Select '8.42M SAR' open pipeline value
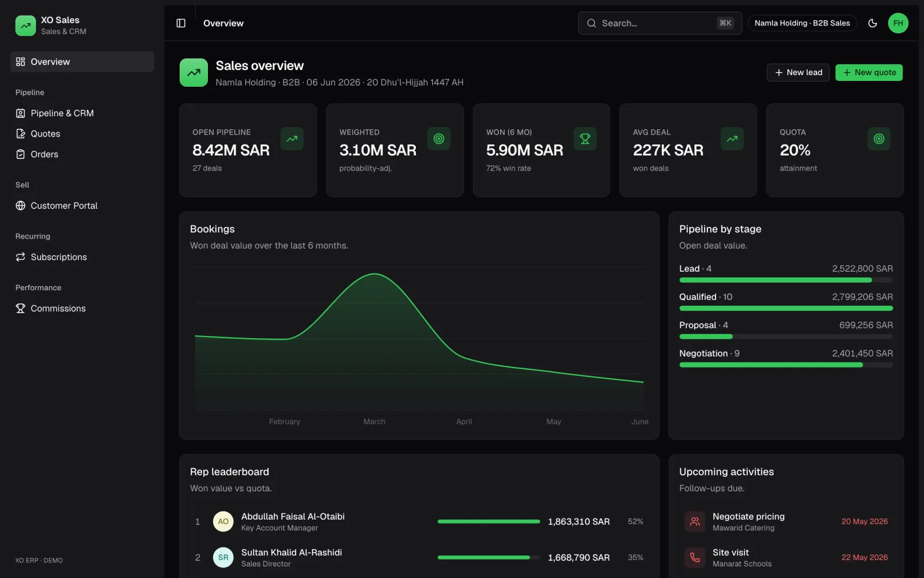Image resolution: width=924 pixels, height=578 pixels. [231, 150]
